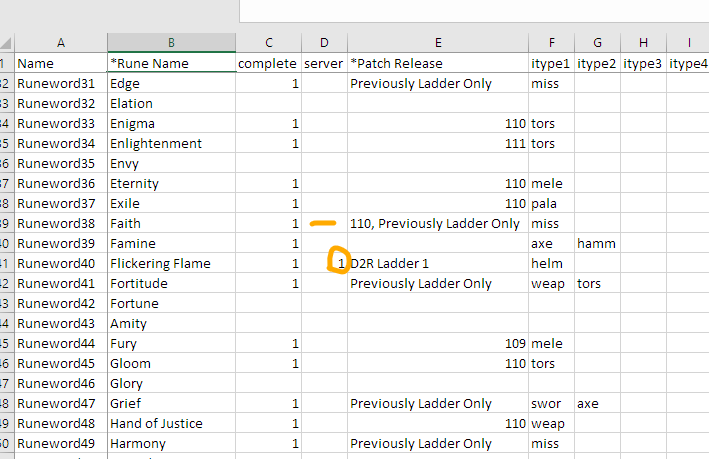Select column G header

pyautogui.click(x=597, y=43)
